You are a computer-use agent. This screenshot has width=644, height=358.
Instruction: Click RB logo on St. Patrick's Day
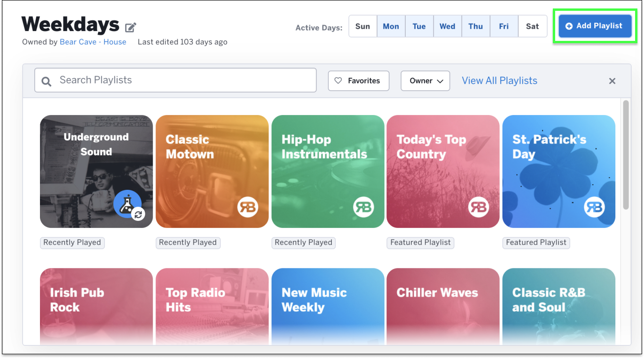[594, 207]
